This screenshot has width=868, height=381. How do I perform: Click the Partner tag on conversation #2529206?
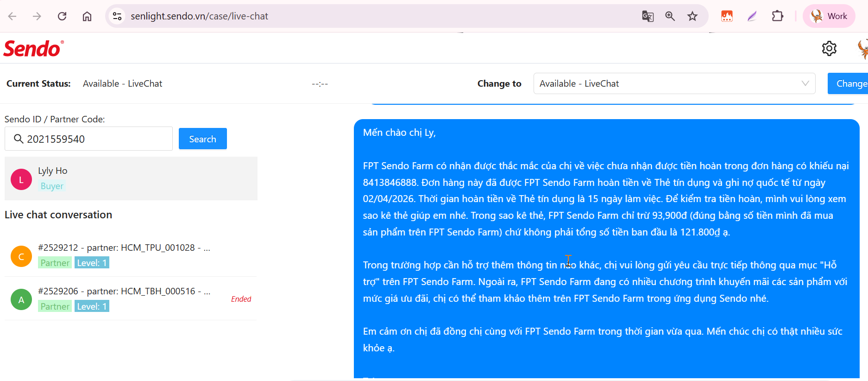(x=55, y=306)
